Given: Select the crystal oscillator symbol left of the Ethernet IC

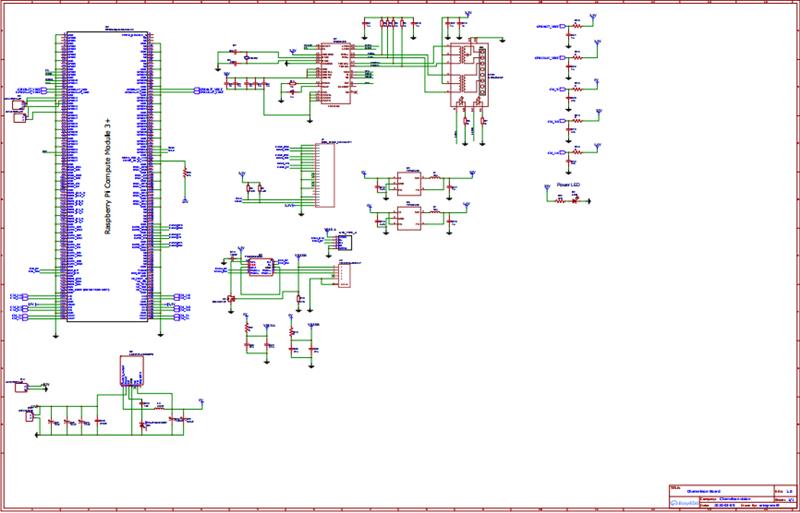Looking at the screenshot, I should [x=247, y=59].
